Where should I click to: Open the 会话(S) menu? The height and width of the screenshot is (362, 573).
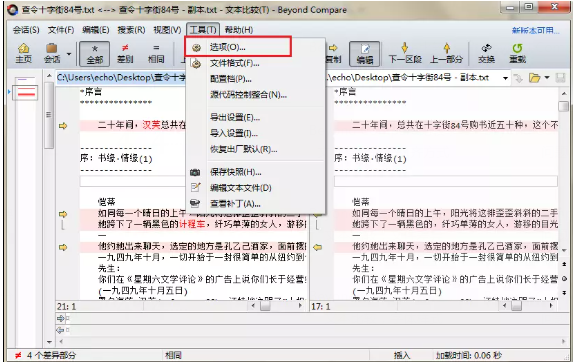point(26,30)
